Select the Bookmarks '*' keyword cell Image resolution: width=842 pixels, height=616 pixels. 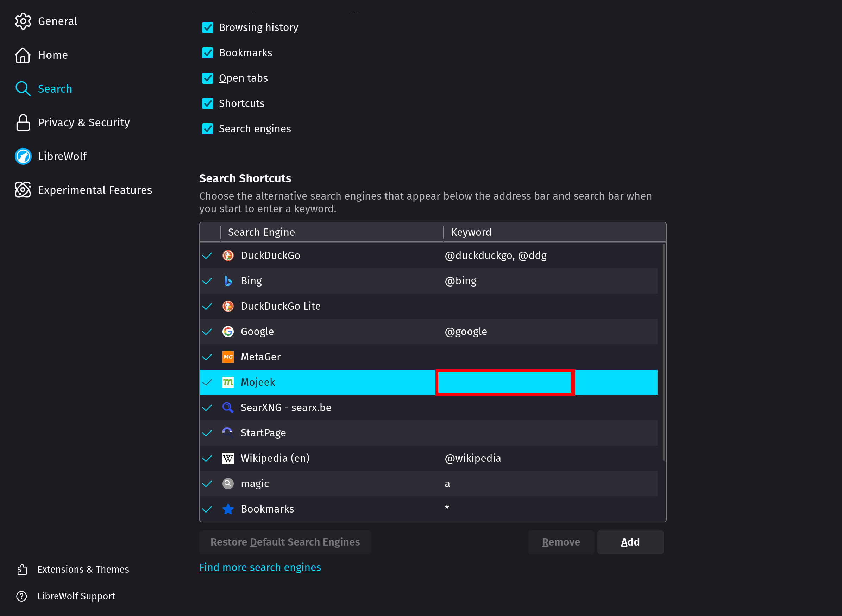(447, 508)
